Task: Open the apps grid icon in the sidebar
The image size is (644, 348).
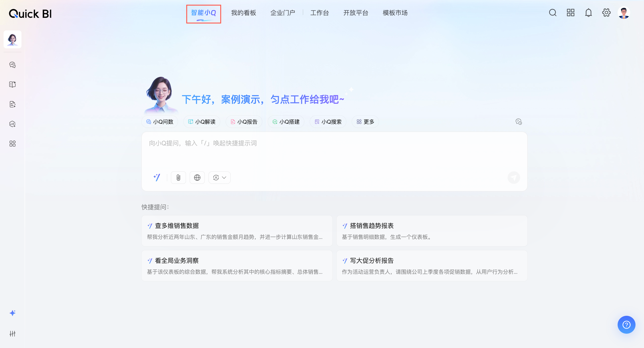Action: (x=13, y=144)
